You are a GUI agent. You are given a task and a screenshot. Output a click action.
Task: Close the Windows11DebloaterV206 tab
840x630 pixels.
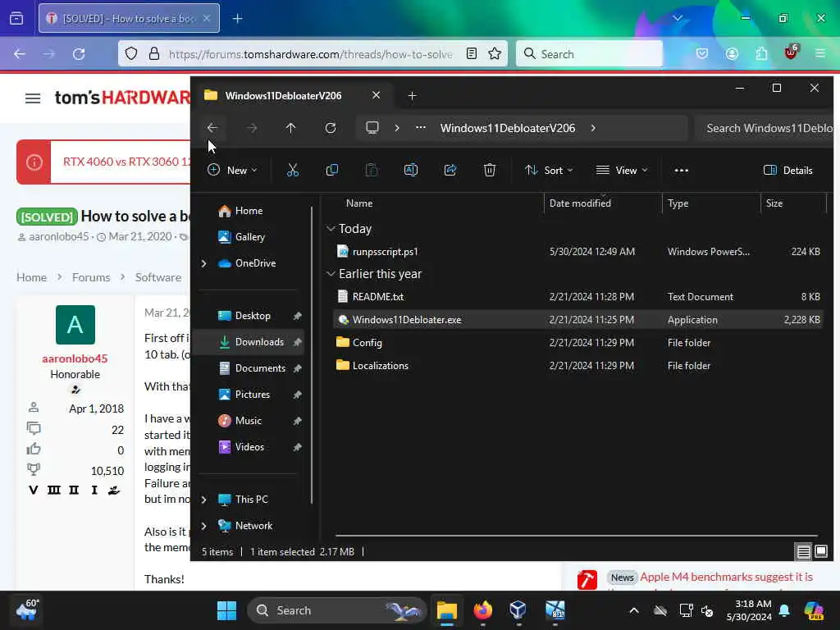tap(376, 95)
